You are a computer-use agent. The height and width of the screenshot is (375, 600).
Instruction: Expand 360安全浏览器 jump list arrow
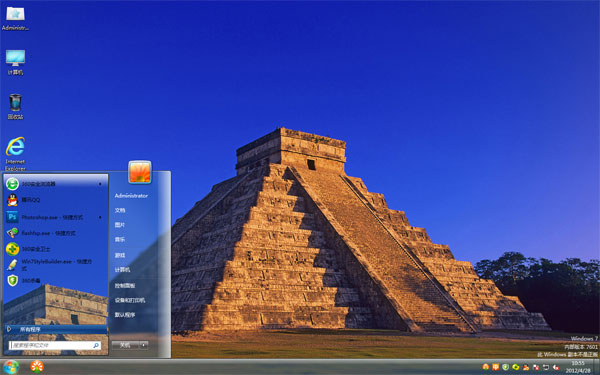[100, 184]
